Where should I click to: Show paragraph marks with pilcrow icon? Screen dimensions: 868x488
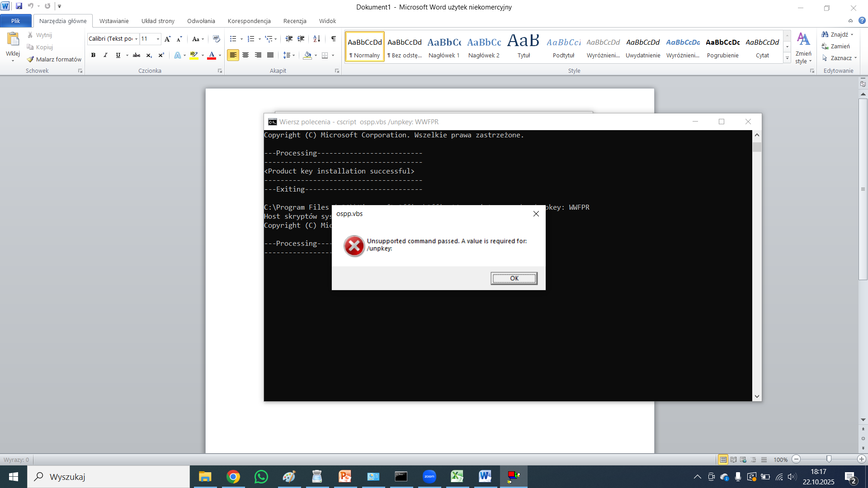pyautogui.click(x=334, y=39)
